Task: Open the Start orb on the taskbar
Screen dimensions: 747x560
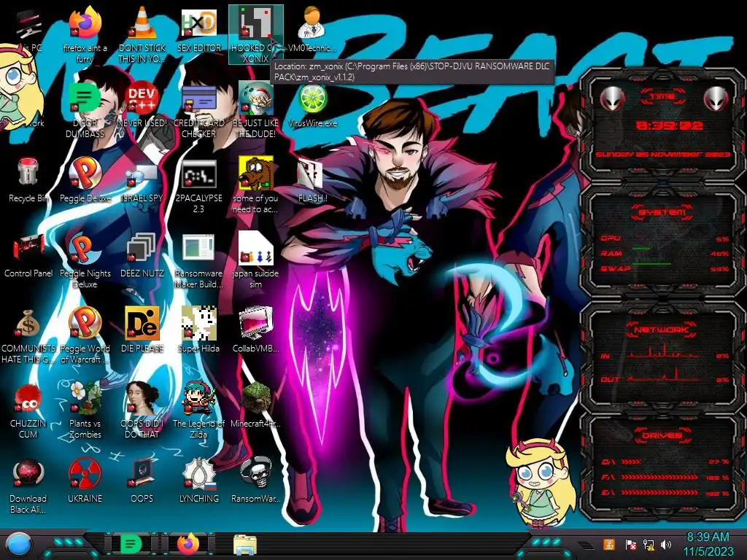Action: (19, 545)
